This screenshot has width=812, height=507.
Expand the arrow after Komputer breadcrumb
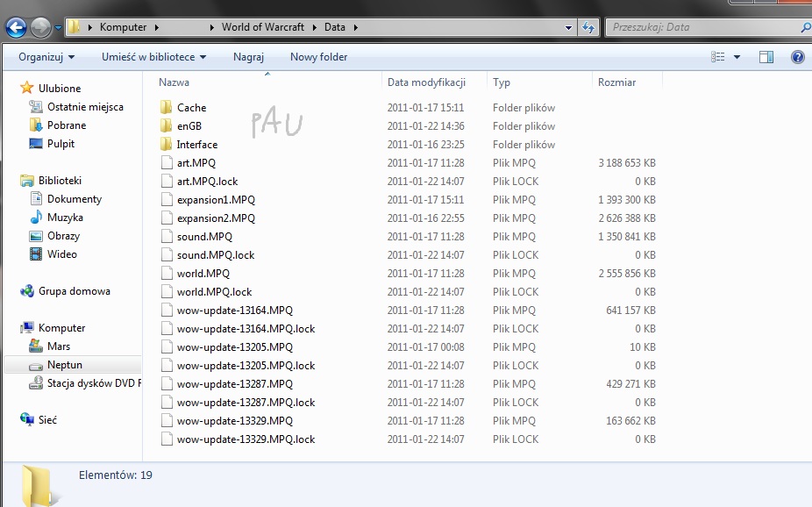(156, 27)
